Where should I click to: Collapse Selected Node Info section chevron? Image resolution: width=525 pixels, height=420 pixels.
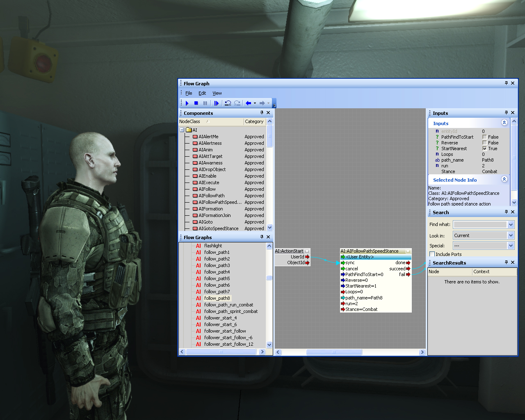pyautogui.click(x=504, y=179)
